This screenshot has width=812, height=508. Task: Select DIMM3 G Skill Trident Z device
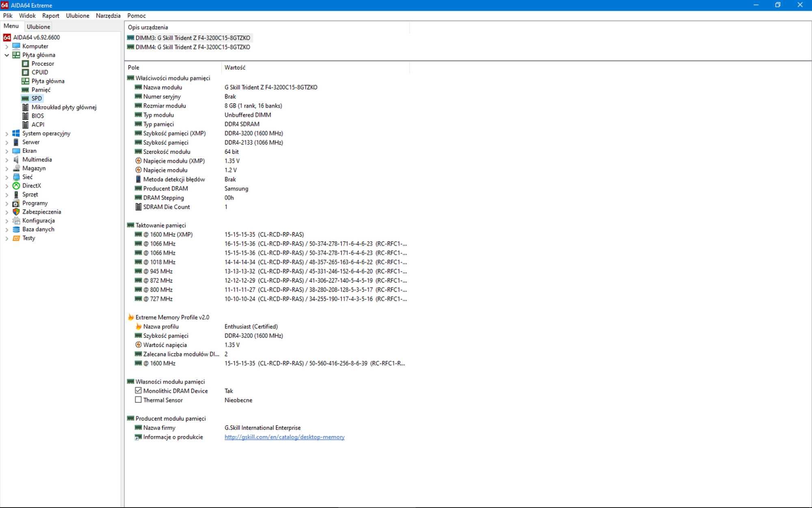[189, 38]
